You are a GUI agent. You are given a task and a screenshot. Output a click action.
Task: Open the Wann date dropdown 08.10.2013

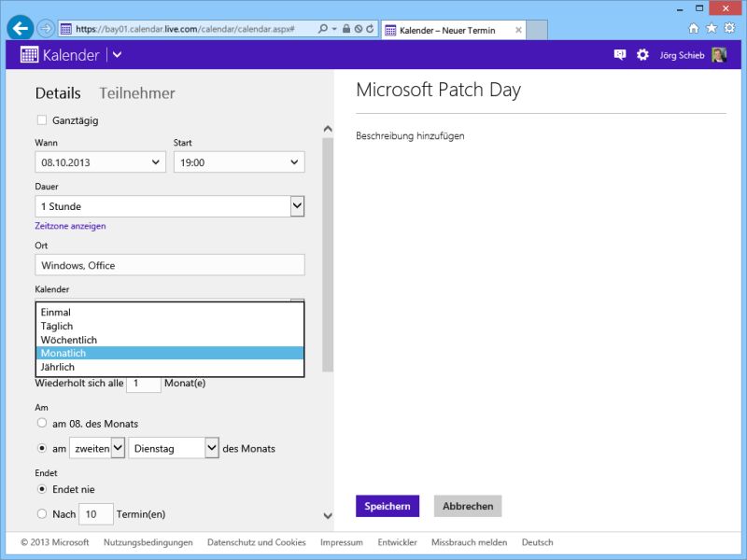click(101, 162)
